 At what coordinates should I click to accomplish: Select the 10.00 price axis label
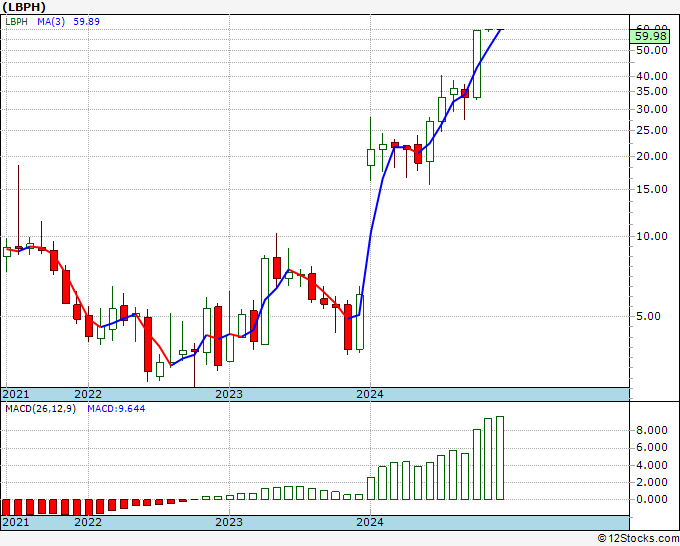[x=652, y=236]
